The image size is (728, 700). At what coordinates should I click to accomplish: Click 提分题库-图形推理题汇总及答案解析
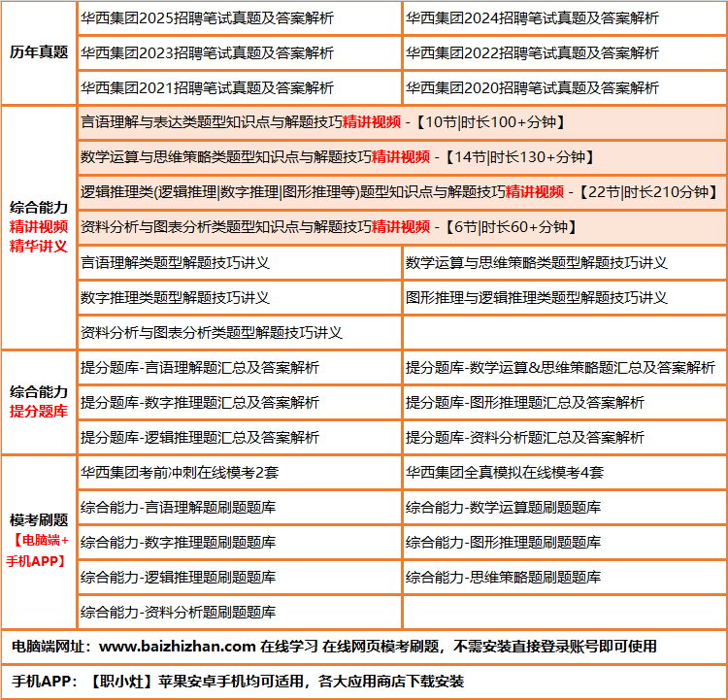coord(565,403)
